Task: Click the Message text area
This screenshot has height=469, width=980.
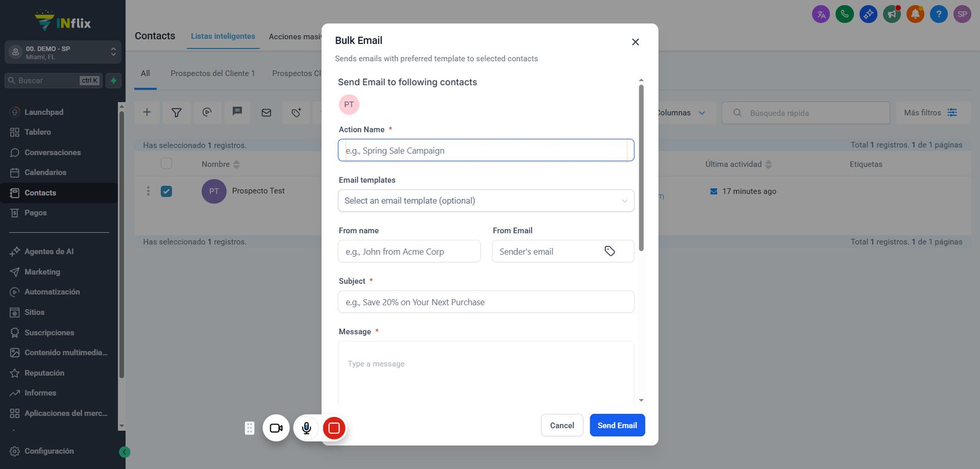Action: point(486,372)
